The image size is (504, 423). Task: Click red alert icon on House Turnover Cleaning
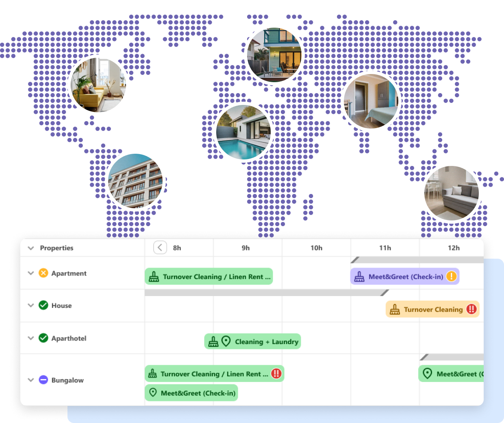pos(471,310)
